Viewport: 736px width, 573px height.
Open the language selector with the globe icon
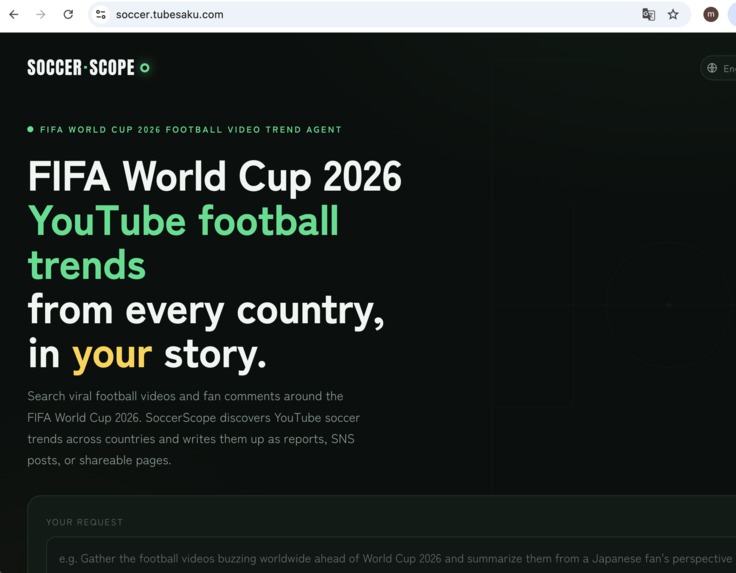click(x=719, y=68)
